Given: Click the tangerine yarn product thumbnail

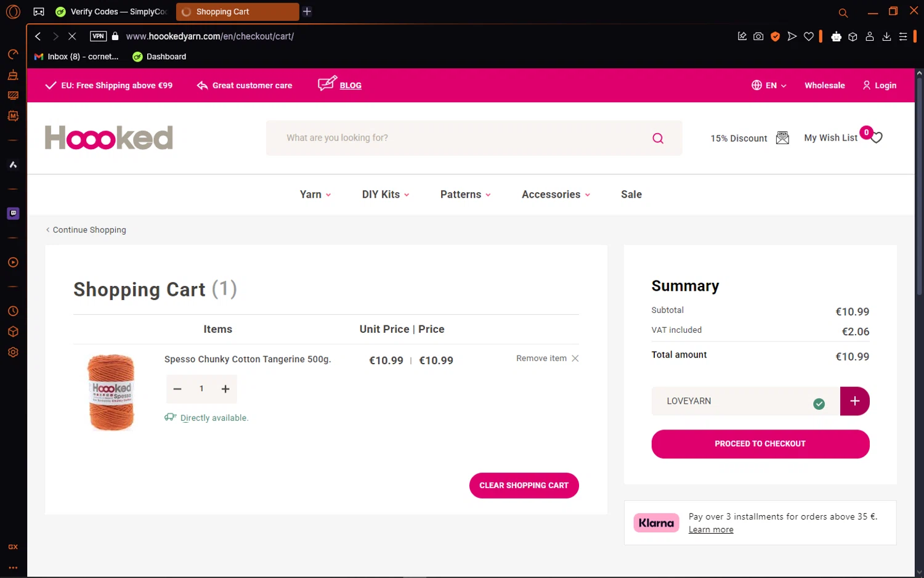Looking at the screenshot, I should [x=111, y=392].
